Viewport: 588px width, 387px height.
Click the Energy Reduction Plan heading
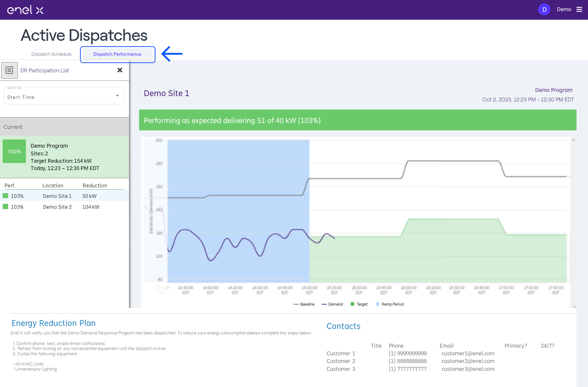(54, 323)
